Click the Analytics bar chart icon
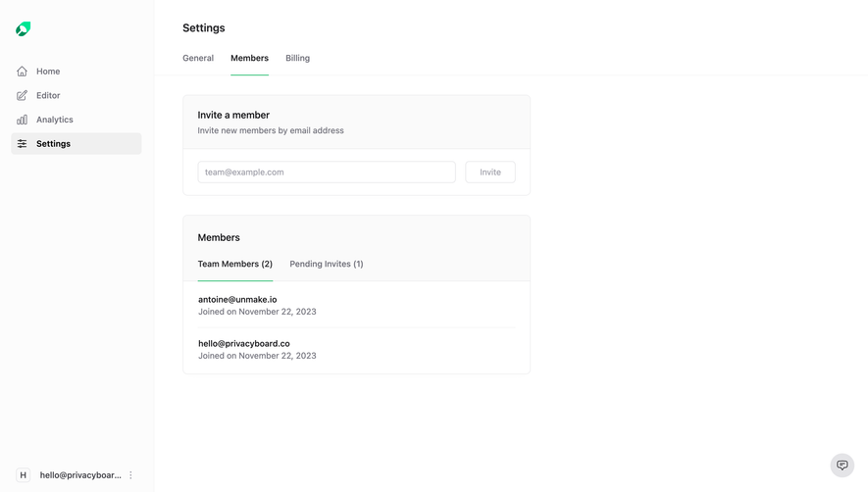Screen dimensions: 868x492 click(x=23, y=120)
